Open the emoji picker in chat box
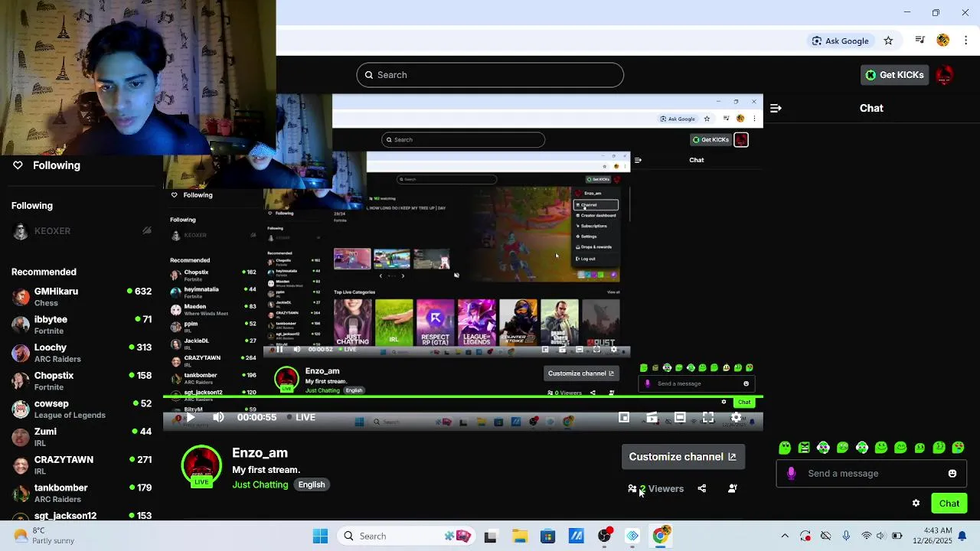This screenshot has height=551, width=980. tap(952, 474)
